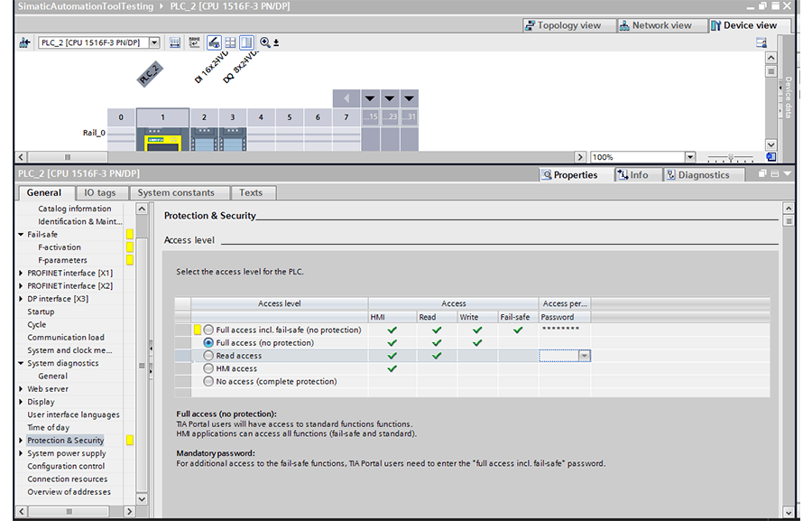Select Configuration control tree item
This screenshot has width=812, height=521.
66,466
